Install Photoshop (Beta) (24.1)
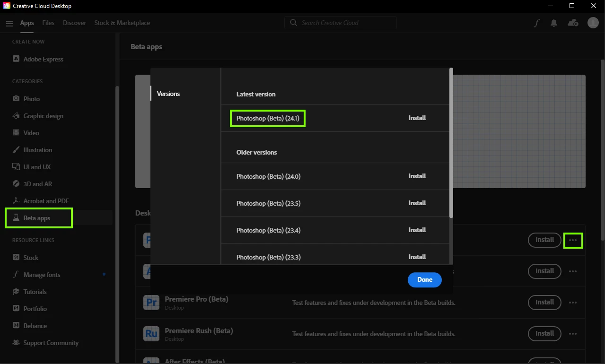605x364 pixels. 417,118
